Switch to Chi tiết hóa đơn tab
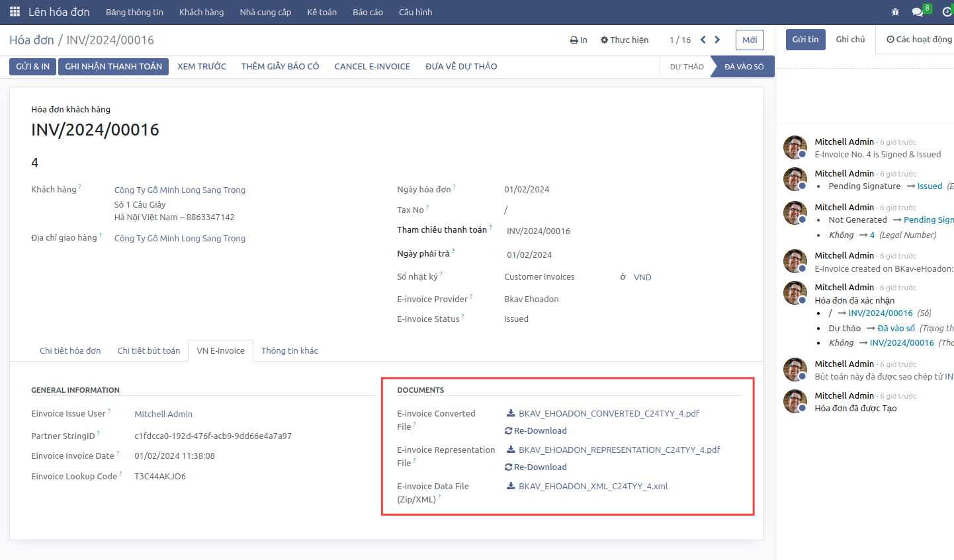The width and height of the screenshot is (954, 560). click(x=70, y=350)
